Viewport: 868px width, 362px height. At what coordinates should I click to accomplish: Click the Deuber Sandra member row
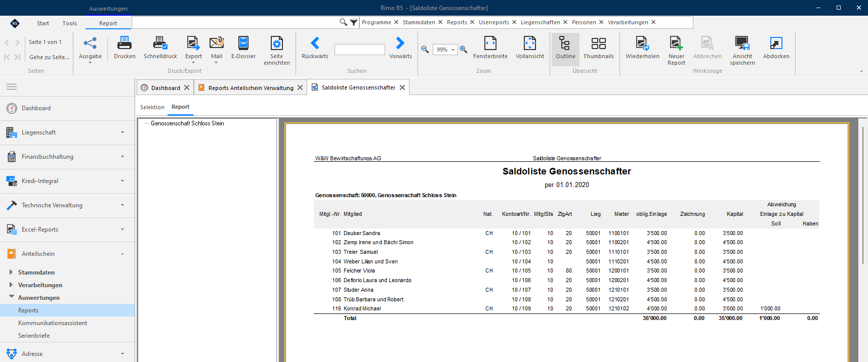click(566, 233)
